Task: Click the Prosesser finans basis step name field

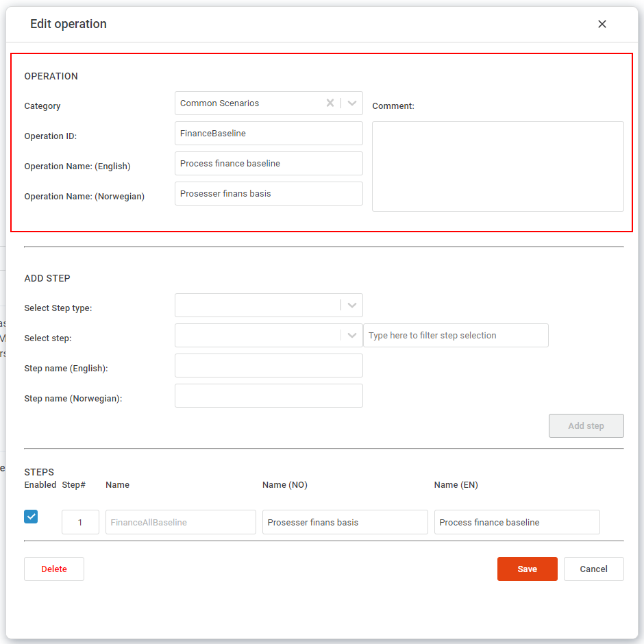Action: pyautogui.click(x=345, y=522)
